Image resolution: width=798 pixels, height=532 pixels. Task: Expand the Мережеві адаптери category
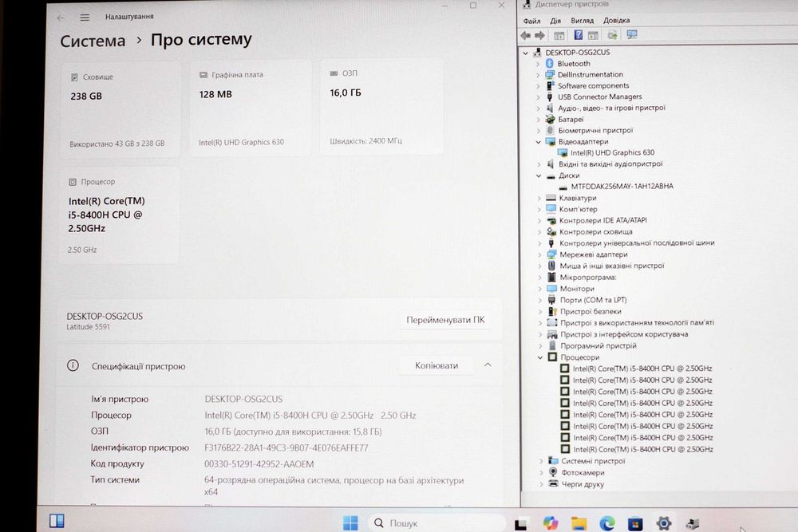pos(539,254)
